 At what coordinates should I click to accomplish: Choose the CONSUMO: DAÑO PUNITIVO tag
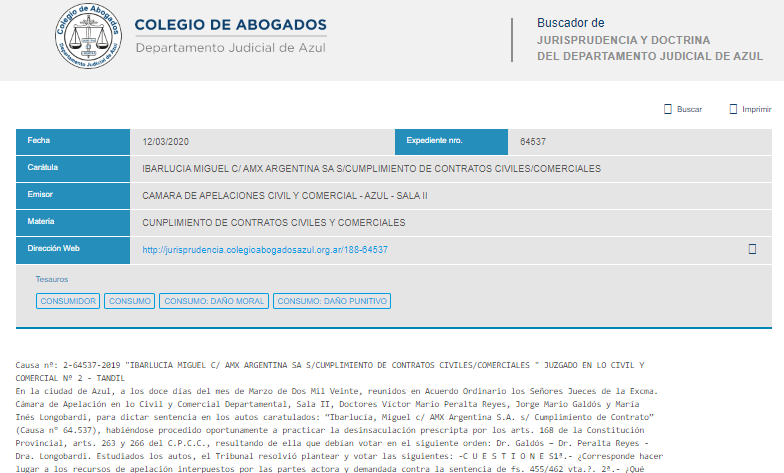click(332, 301)
